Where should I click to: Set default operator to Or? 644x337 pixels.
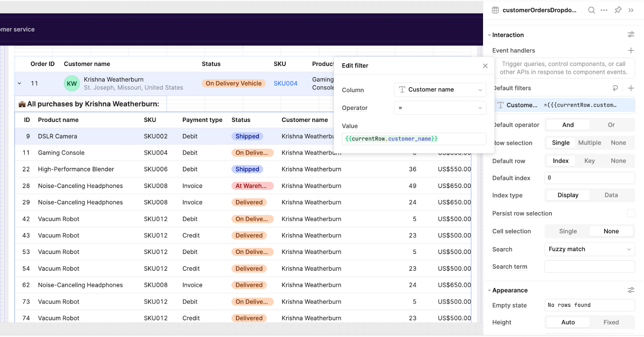[611, 125]
